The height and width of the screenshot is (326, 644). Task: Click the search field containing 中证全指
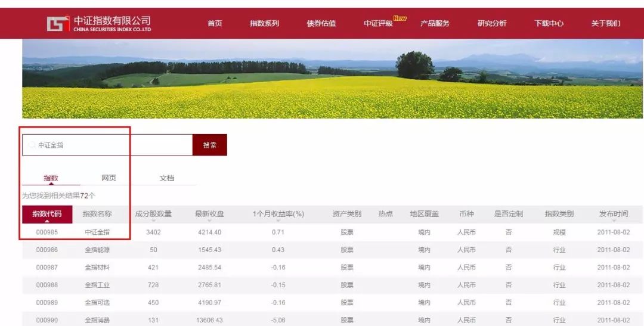point(107,145)
